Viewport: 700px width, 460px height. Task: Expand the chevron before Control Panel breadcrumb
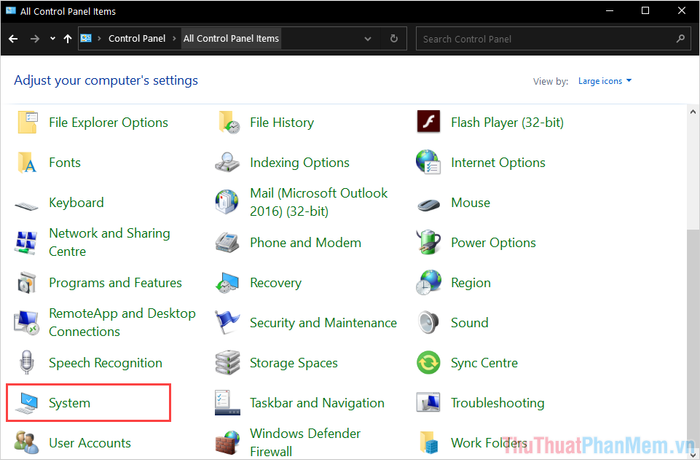click(99, 39)
